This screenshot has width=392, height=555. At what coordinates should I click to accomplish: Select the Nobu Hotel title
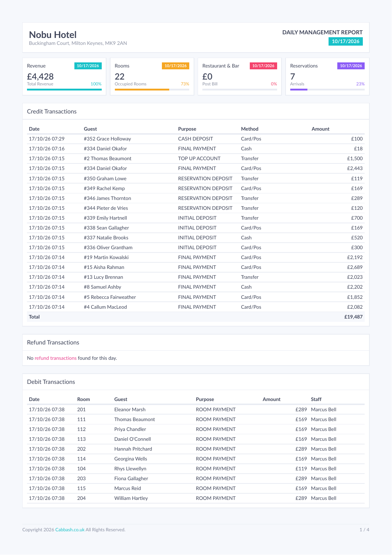tap(53, 35)
